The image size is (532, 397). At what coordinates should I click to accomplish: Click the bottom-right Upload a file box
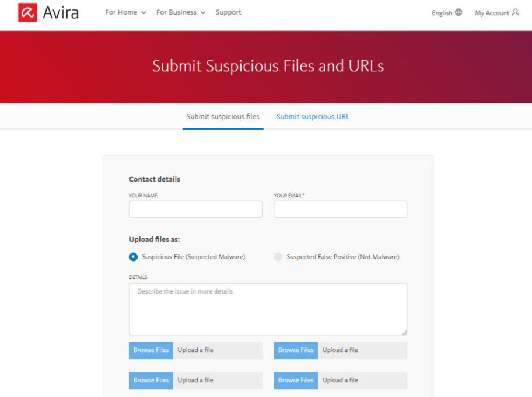coord(362,380)
